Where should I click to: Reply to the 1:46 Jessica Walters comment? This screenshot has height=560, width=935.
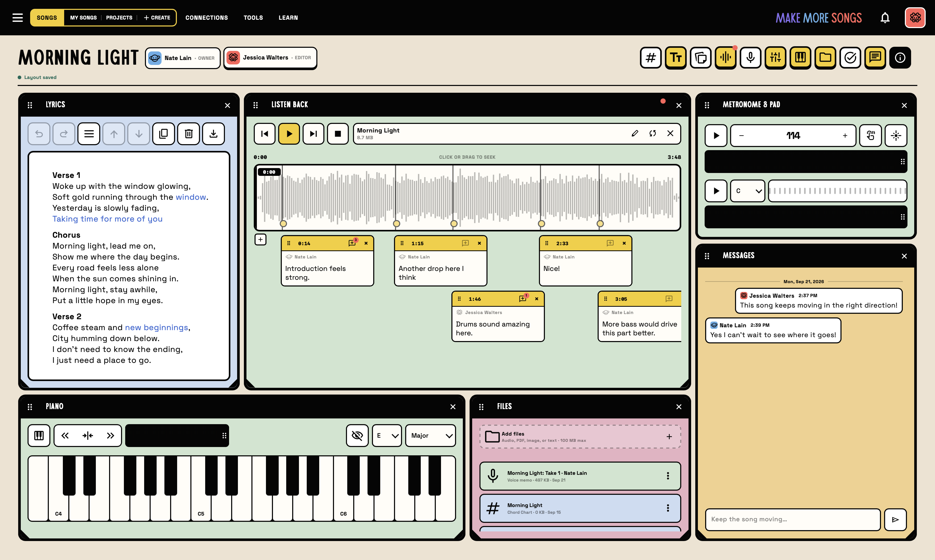pyautogui.click(x=523, y=298)
